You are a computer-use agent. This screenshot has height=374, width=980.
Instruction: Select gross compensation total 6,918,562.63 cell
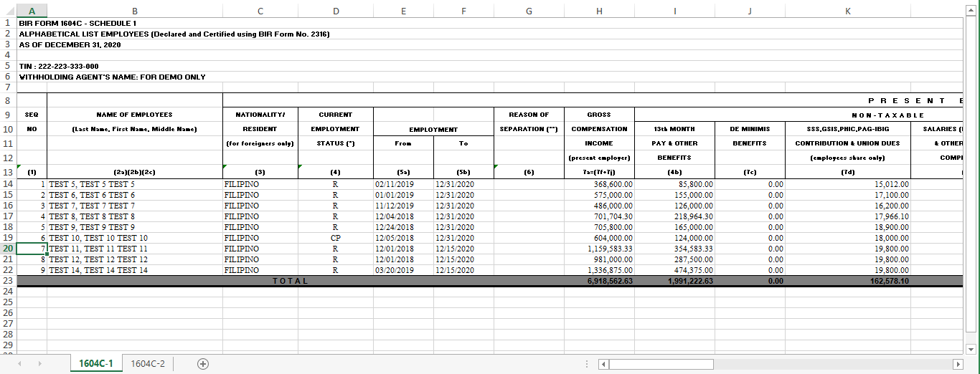coord(599,281)
